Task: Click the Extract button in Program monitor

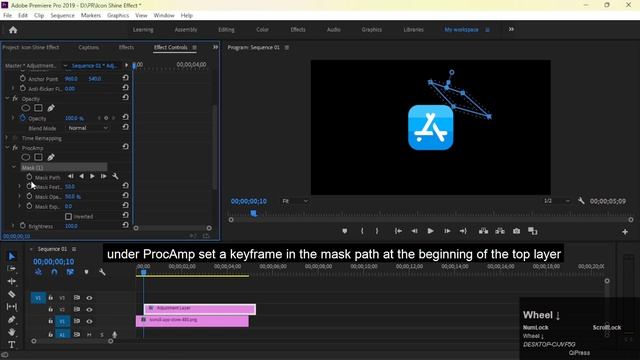Action: coord(500,231)
